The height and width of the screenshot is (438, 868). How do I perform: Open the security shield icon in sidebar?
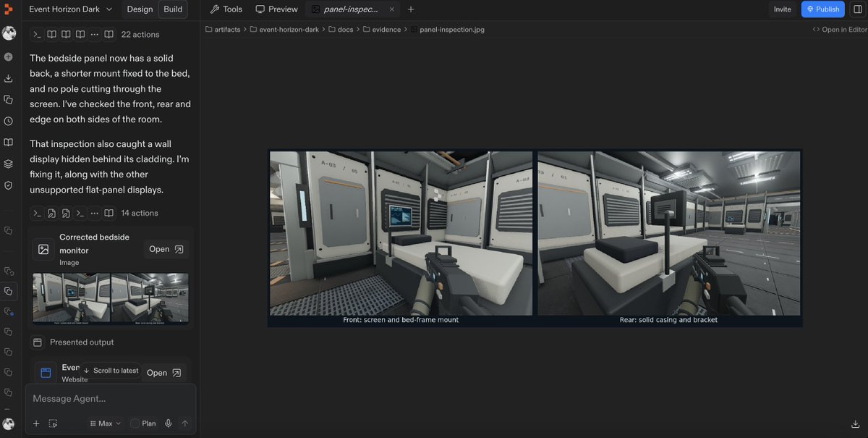coord(9,185)
